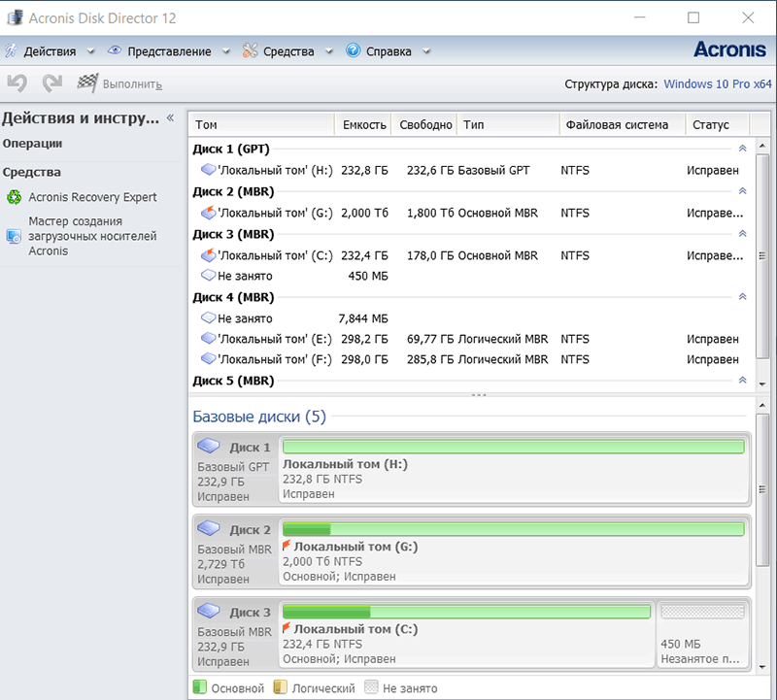Viewport: 777px width, 700px height.
Task: Open the Средства menu
Action: pyautogui.click(x=288, y=51)
